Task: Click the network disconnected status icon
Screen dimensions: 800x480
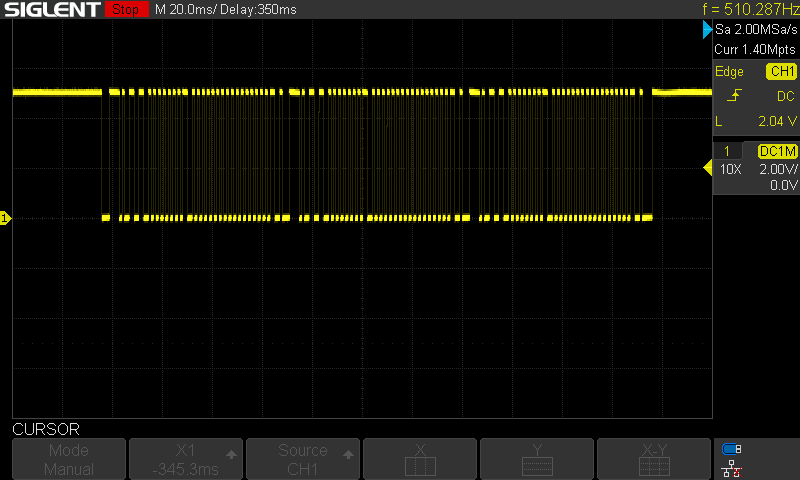Action: point(732,469)
